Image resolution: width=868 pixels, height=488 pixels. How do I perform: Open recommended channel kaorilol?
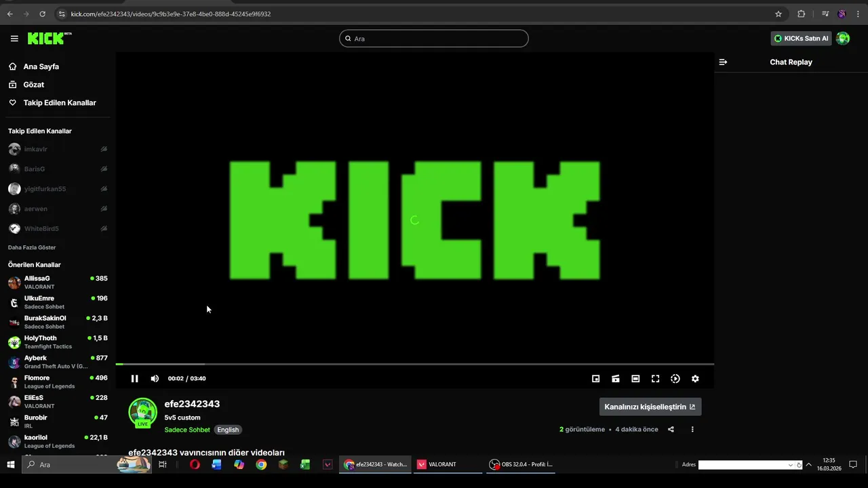tap(58, 441)
